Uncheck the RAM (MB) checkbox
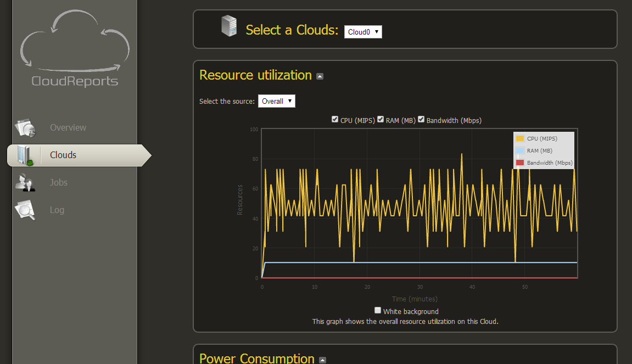Screen dimensions: 632x364 click(380, 119)
